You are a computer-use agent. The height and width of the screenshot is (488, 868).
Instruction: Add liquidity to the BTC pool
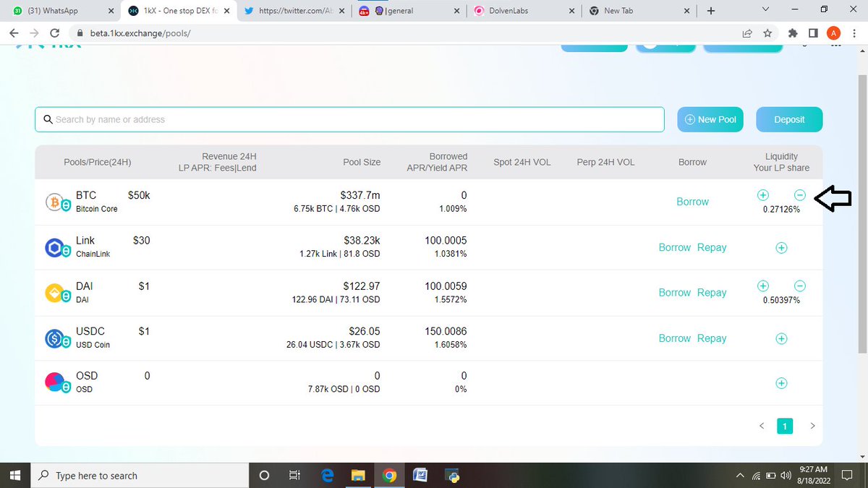[763, 195]
